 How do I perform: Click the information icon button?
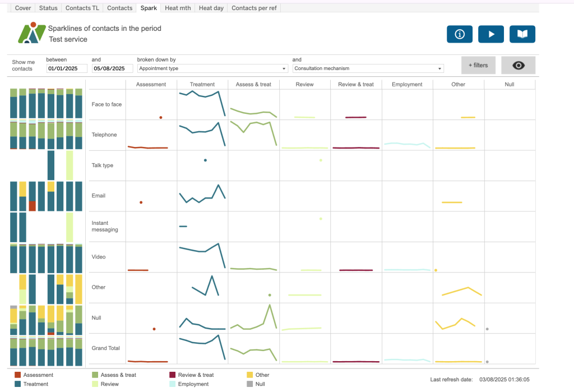coord(460,34)
